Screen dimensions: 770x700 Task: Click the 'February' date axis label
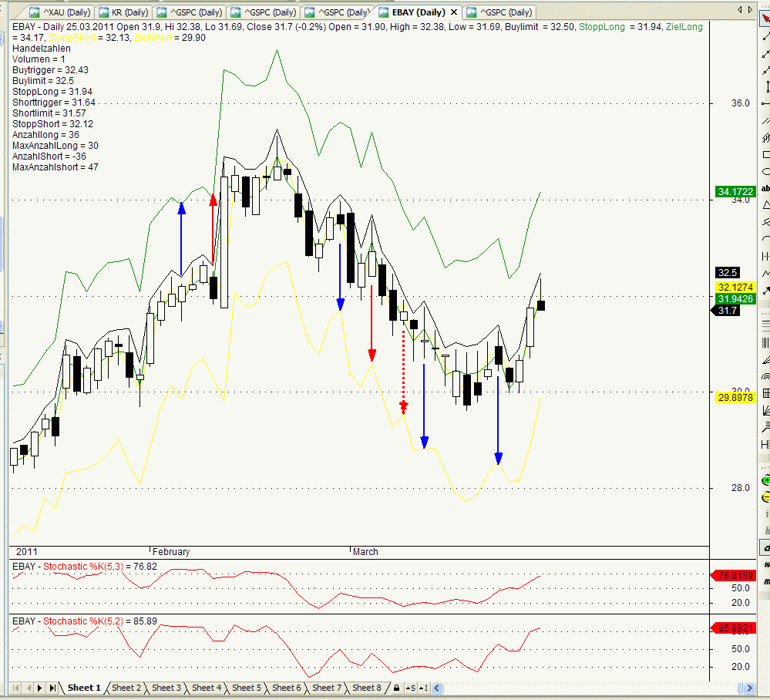click(x=171, y=552)
